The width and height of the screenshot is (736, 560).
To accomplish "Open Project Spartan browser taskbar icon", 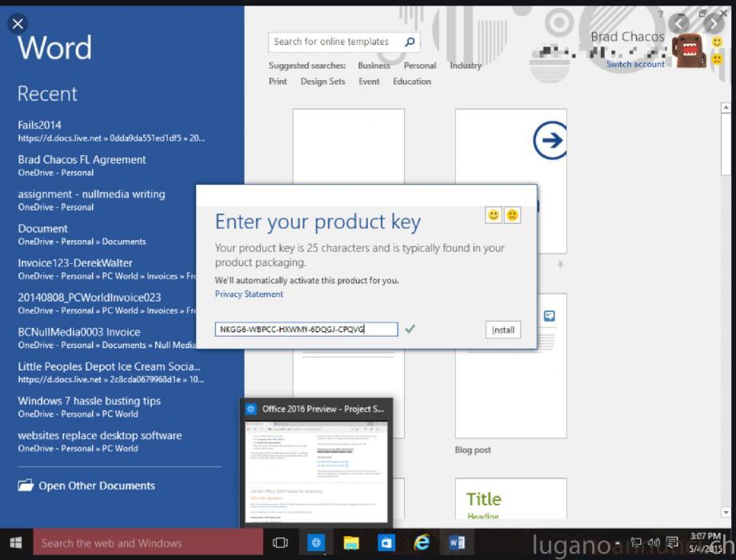I will 316,543.
